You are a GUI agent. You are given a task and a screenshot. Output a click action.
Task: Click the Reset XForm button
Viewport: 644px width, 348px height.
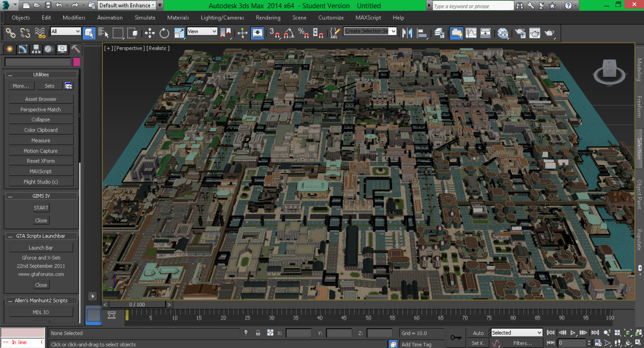pyautogui.click(x=41, y=161)
